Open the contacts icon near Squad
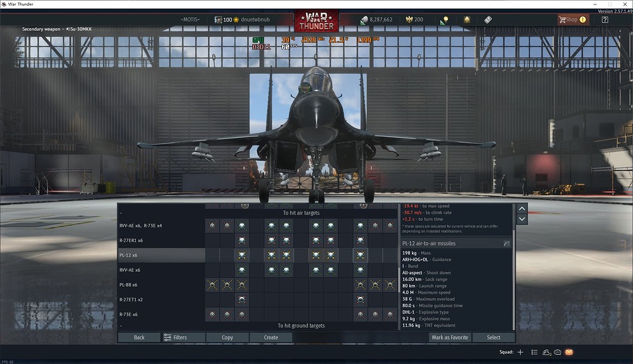Viewport: 633px width, 364px height. (x=547, y=353)
